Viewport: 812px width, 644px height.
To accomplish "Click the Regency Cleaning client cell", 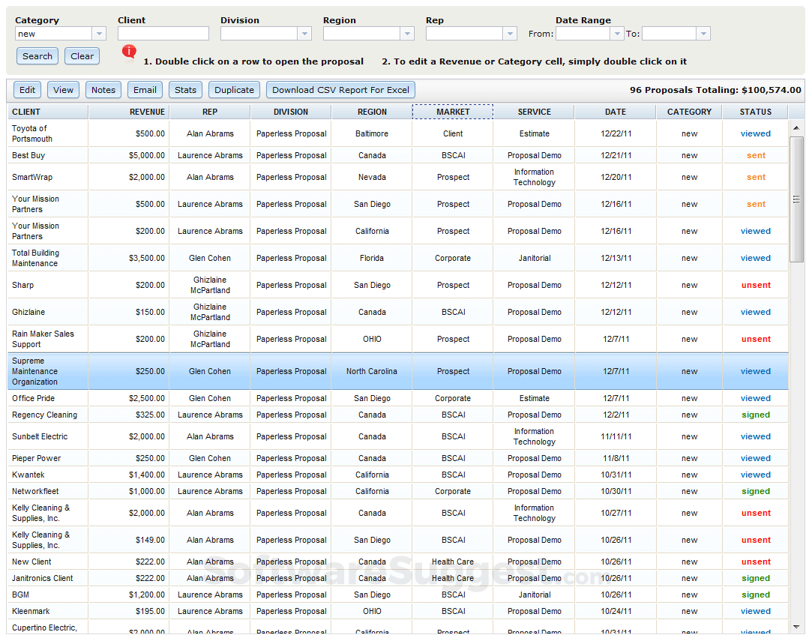I will point(48,415).
